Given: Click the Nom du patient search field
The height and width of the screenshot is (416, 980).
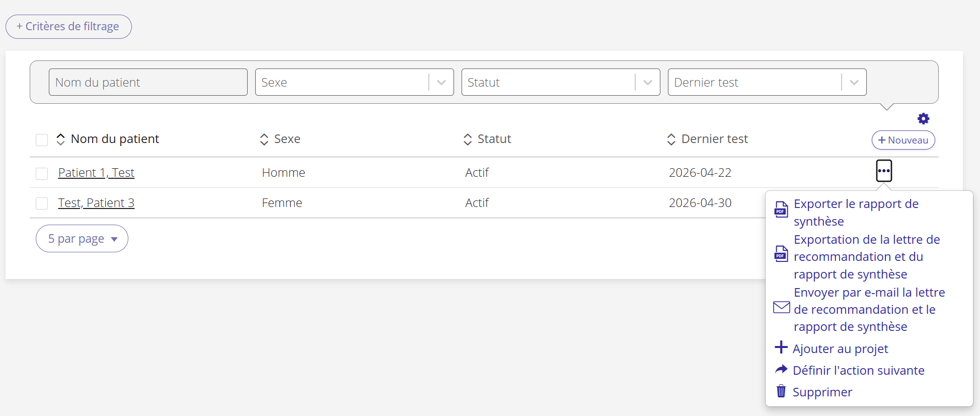Looking at the screenshot, I should [x=148, y=82].
